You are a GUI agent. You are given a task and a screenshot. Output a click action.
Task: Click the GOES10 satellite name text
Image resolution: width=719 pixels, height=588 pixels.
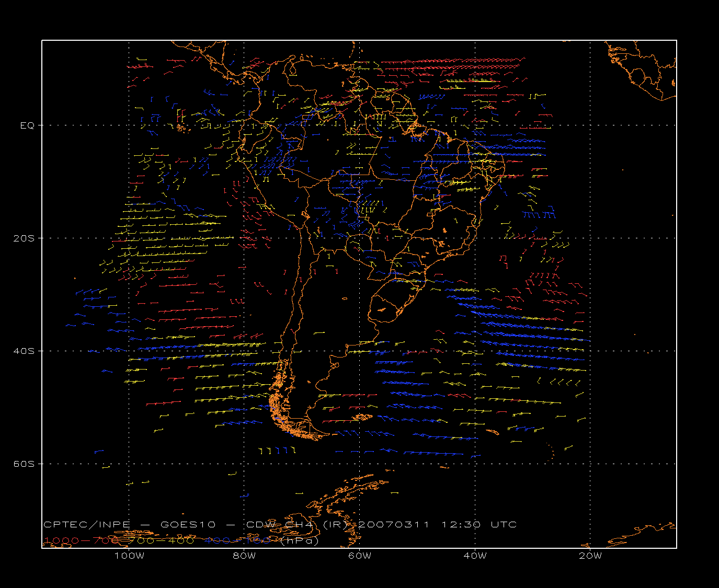(x=188, y=525)
